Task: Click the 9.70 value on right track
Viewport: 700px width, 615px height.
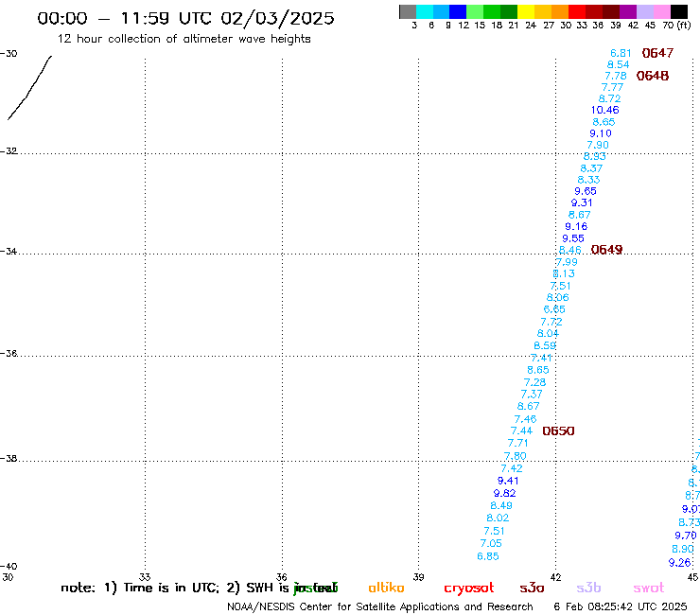Action: pyautogui.click(x=685, y=536)
